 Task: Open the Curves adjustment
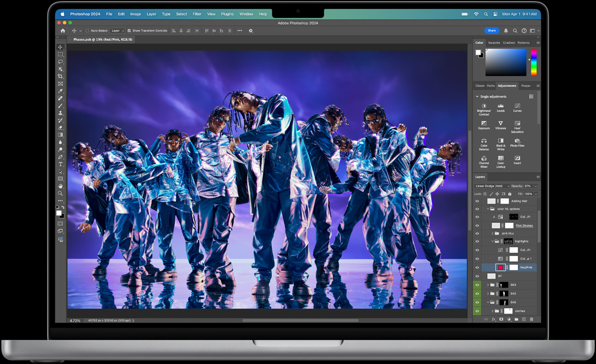click(517, 107)
